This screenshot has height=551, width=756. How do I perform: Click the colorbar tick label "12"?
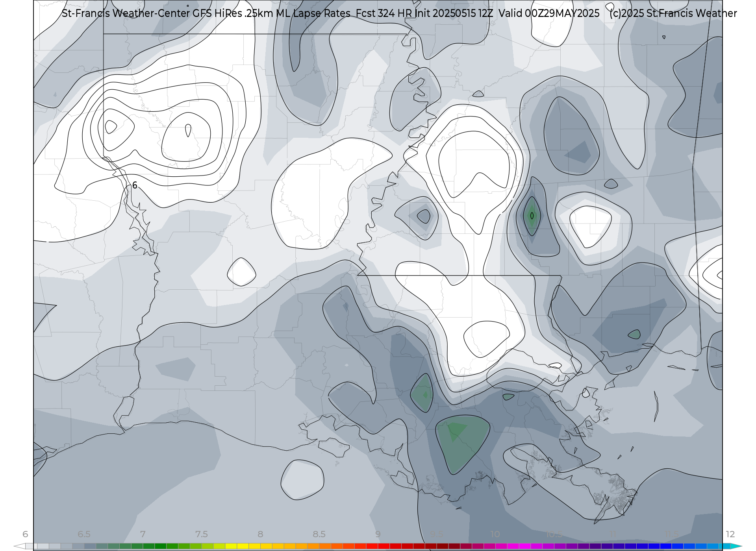[x=730, y=534]
